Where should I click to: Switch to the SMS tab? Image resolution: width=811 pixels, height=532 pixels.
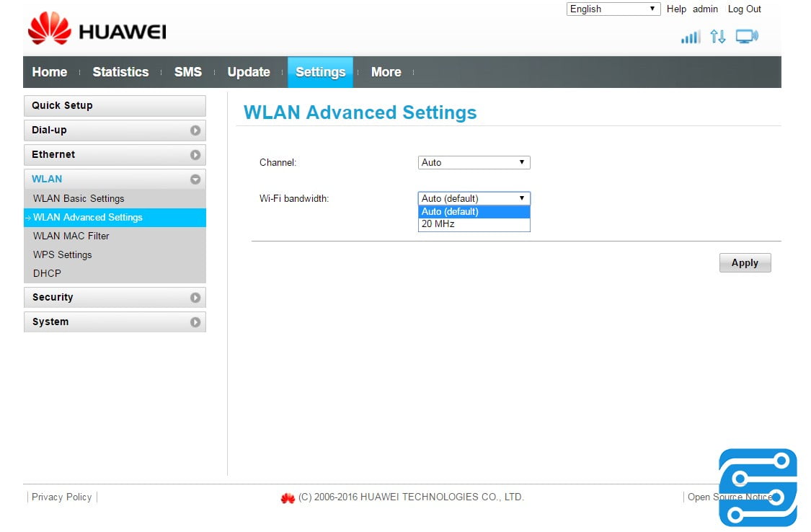[x=187, y=72]
